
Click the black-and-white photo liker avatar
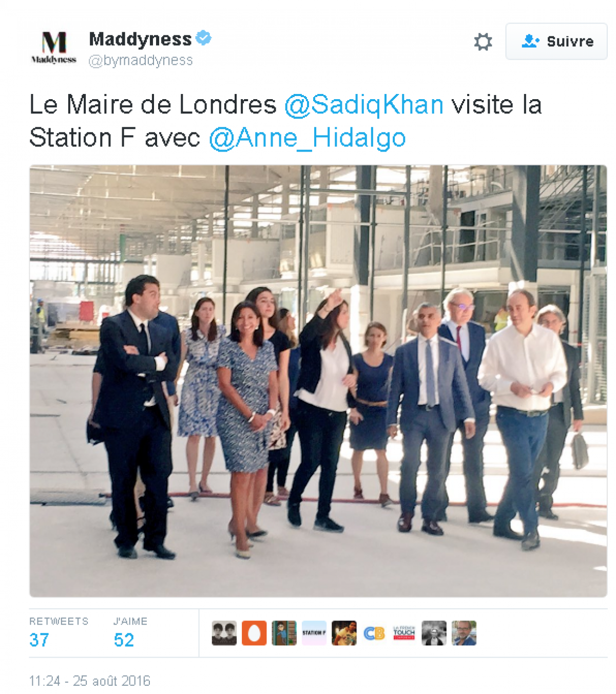point(434,633)
